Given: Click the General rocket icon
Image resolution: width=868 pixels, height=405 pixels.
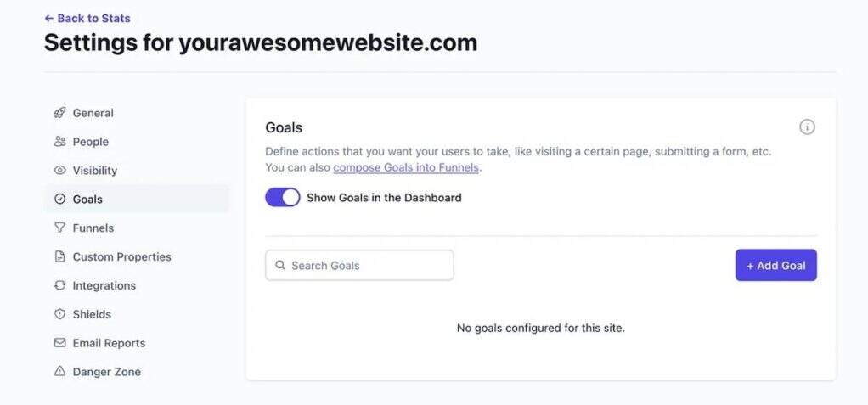Looking at the screenshot, I should [59, 113].
